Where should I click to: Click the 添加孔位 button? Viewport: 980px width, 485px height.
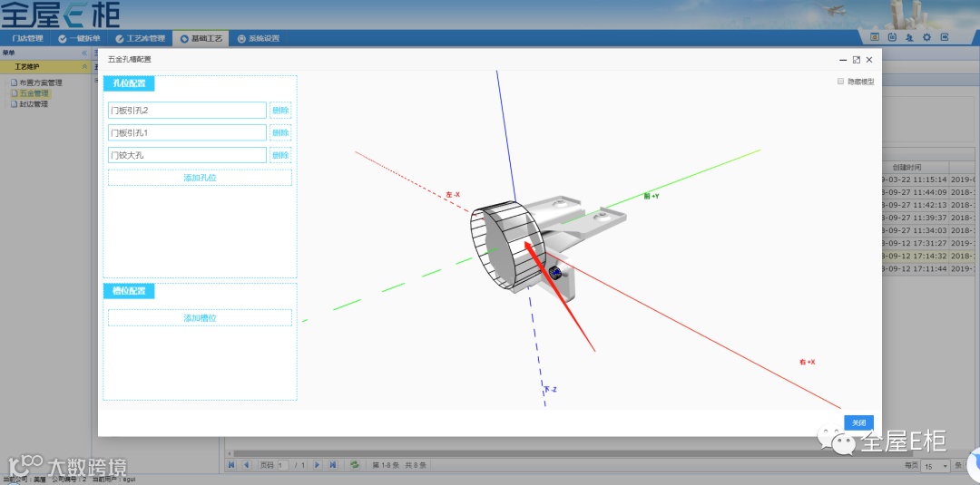(x=200, y=178)
